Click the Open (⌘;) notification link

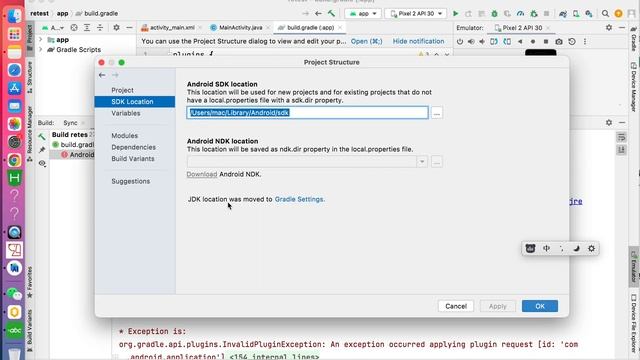click(x=367, y=41)
